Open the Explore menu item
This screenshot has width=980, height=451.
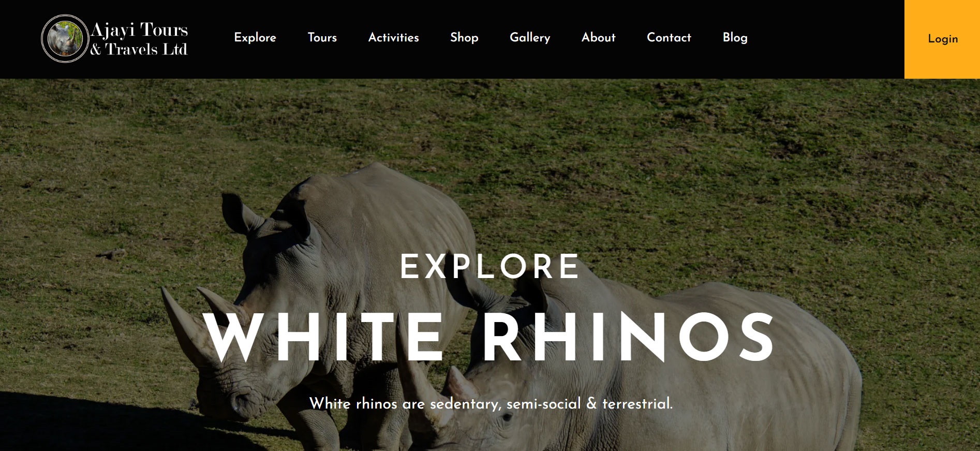pos(255,38)
